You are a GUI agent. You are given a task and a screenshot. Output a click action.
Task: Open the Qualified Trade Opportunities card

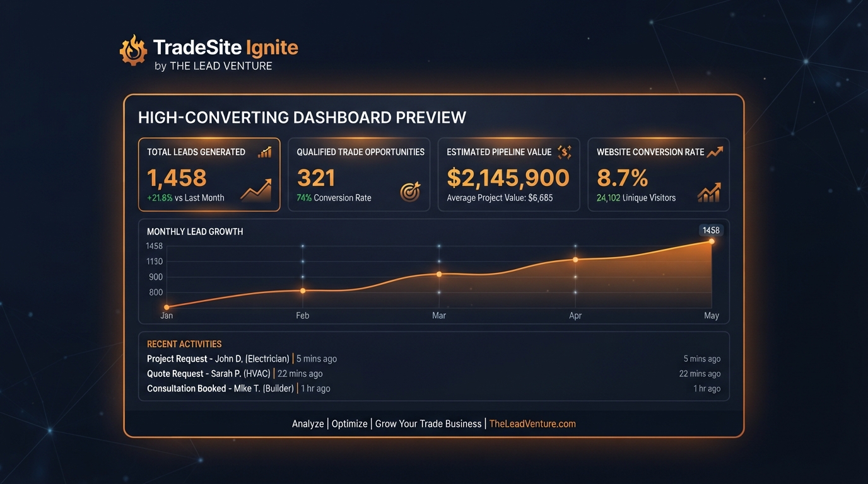pyautogui.click(x=359, y=175)
